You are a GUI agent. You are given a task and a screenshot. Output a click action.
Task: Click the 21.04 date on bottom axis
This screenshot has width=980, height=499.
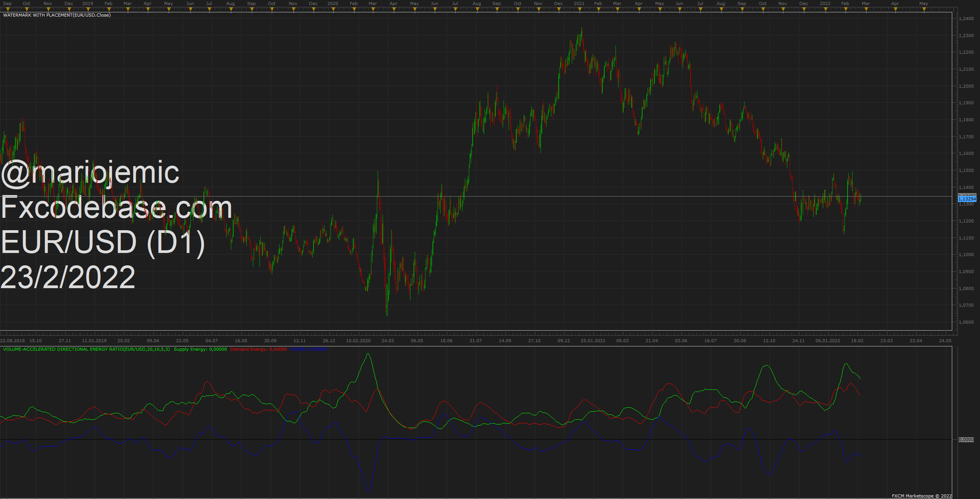pyautogui.click(x=652, y=341)
